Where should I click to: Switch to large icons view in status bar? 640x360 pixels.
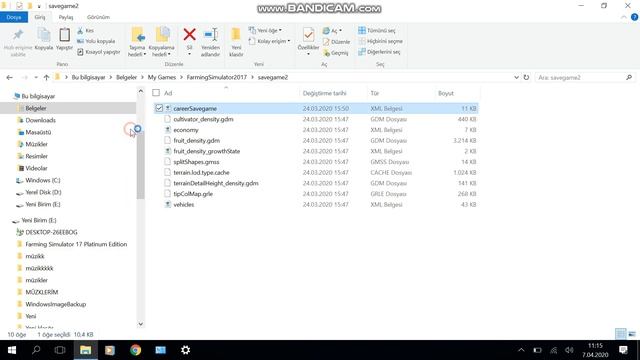[x=632, y=334]
